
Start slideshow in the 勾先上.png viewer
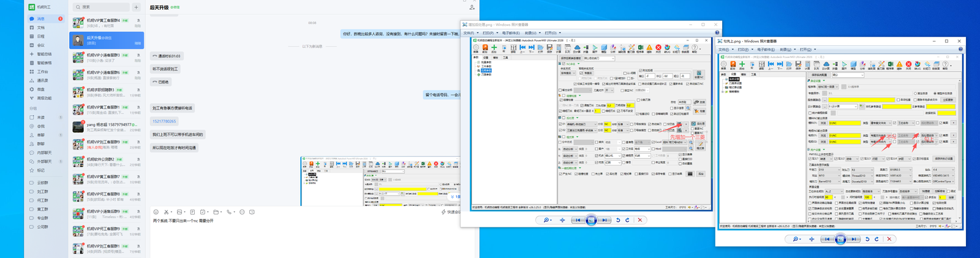[840, 239]
